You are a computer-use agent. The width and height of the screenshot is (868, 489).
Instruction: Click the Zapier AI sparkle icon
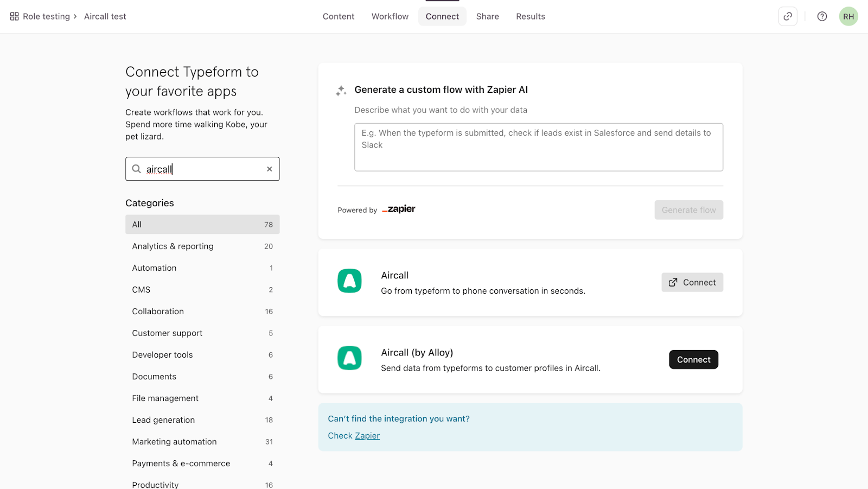coord(341,91)
